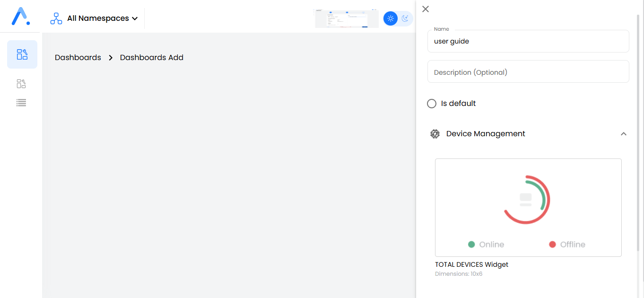Open the Dashboards panel in the sidebar
The width and height of the screenshot is (644, 298).
click(22, 54)
